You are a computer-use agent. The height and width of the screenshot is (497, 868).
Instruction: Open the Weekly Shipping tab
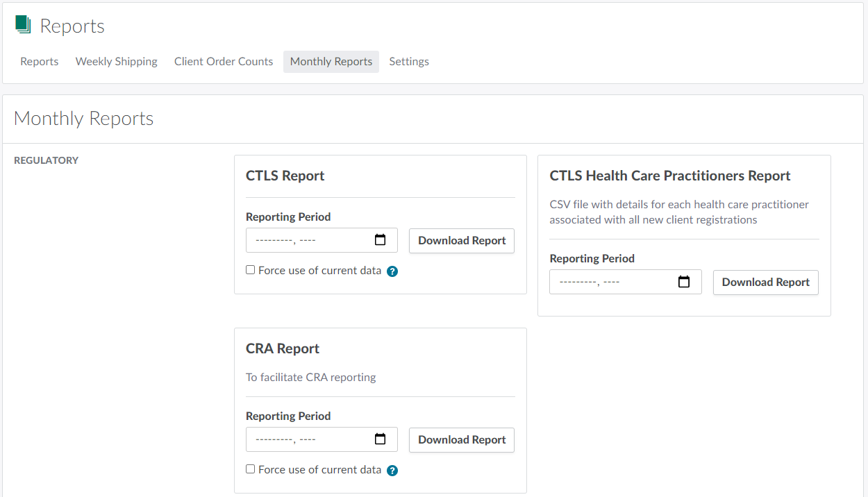[117, 62]
